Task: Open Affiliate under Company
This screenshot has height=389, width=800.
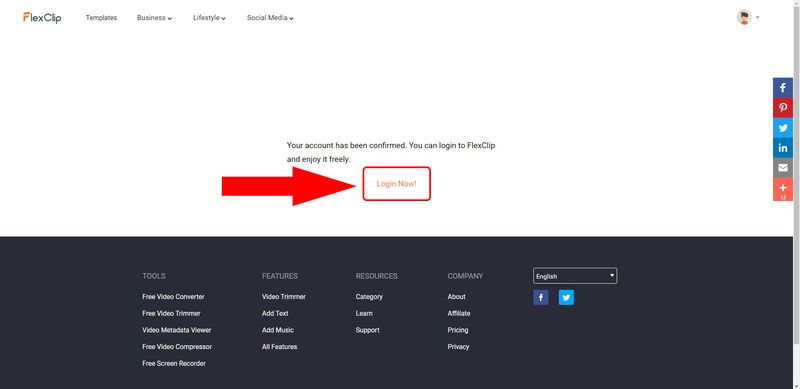Action: point(459,313)
